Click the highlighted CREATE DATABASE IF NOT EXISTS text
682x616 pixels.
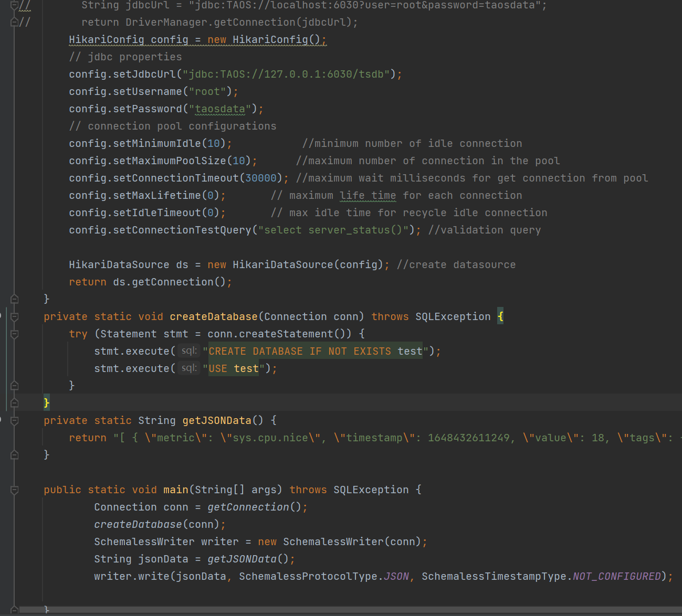(x=314, y=351)
